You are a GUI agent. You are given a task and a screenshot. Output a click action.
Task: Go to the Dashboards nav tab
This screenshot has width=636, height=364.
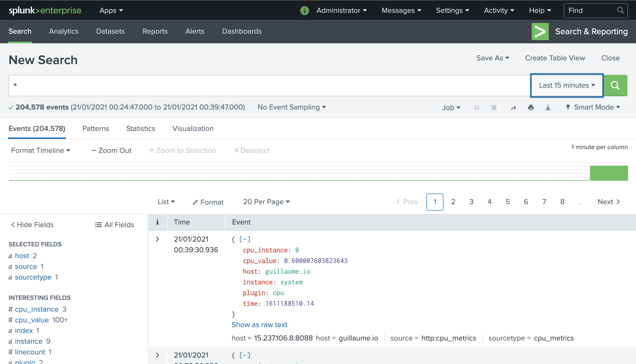click(242, 31)
